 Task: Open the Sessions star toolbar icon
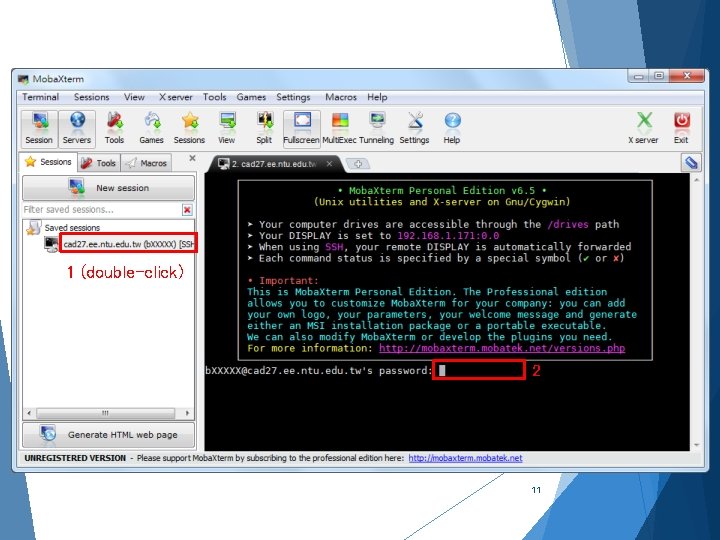189,129
